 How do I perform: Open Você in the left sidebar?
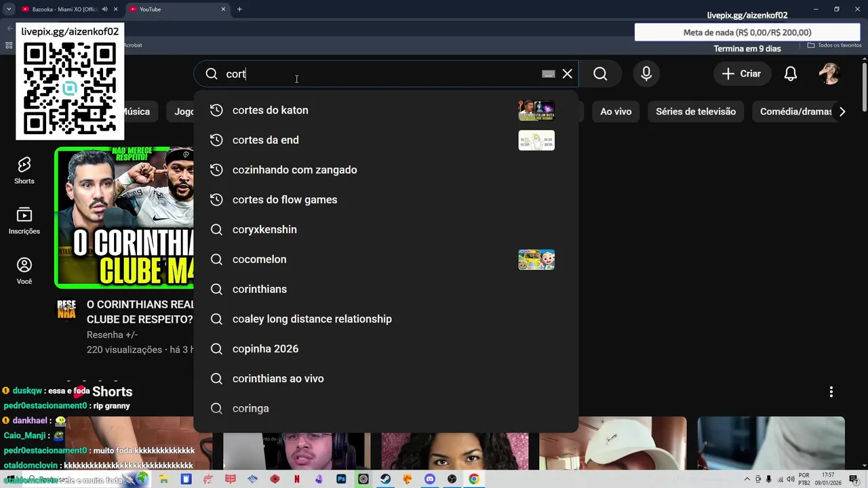point(24,271)
